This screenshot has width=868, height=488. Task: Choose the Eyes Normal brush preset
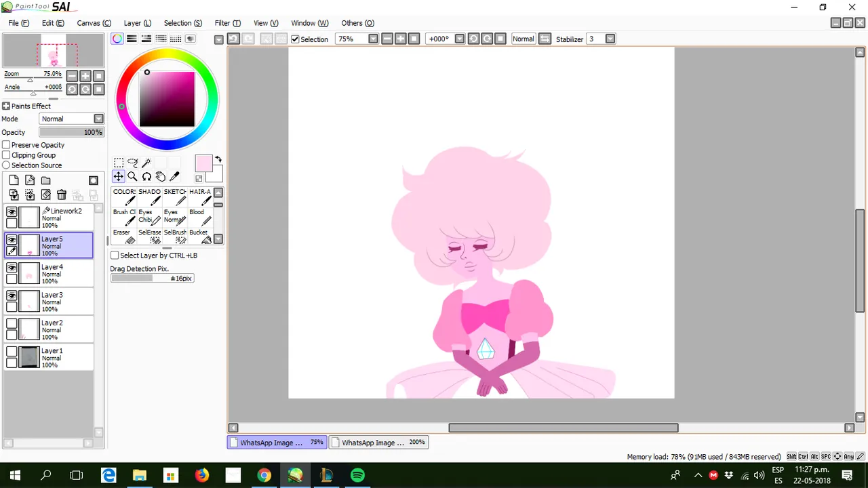point(175,217)
